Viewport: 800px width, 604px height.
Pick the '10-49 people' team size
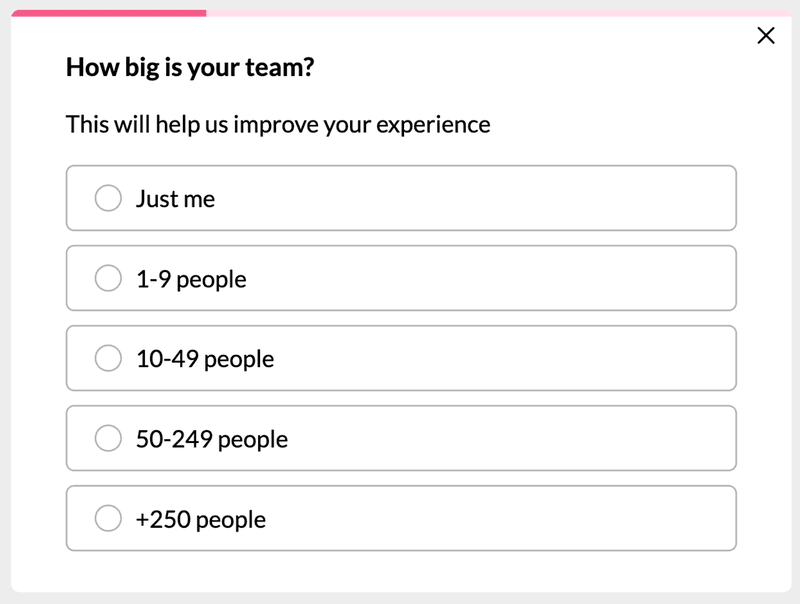pyautogui.click(x=108, y=358)
